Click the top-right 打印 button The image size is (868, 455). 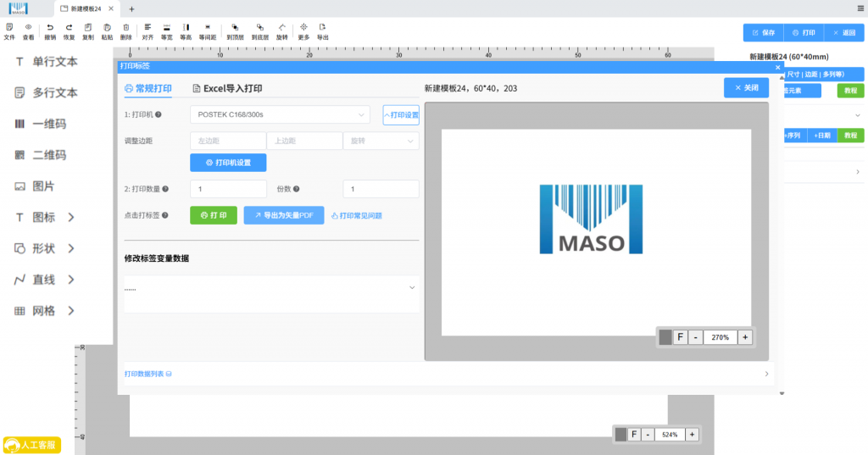point(804,33)
